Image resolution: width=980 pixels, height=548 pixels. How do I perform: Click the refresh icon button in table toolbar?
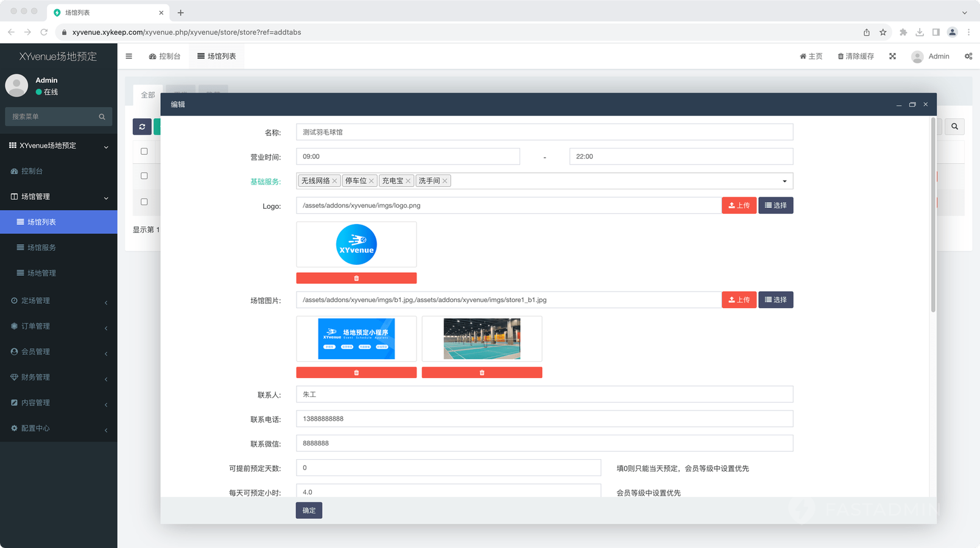pos(142,127)
